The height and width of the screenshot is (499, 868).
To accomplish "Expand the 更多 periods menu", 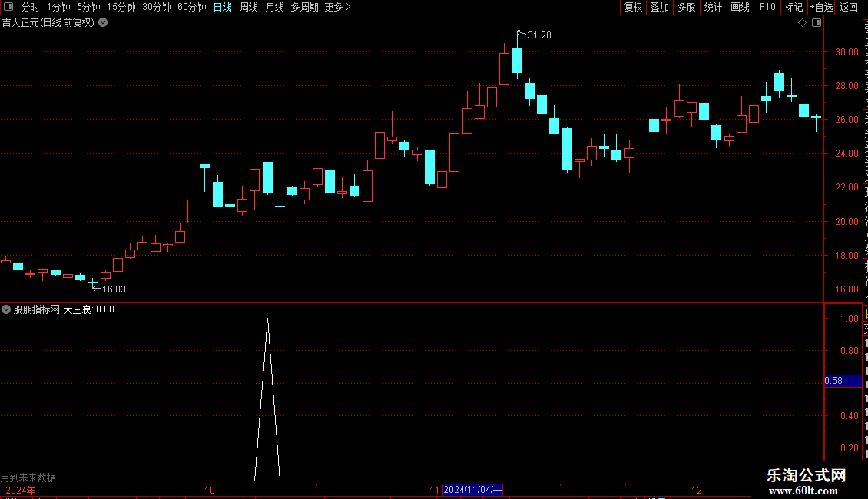I will coord(337,7).
